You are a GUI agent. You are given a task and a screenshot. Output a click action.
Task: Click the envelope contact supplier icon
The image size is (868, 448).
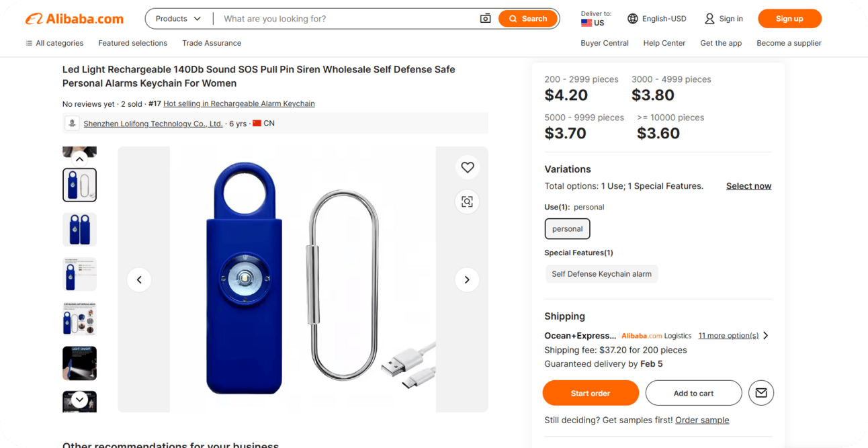[761, 393]
